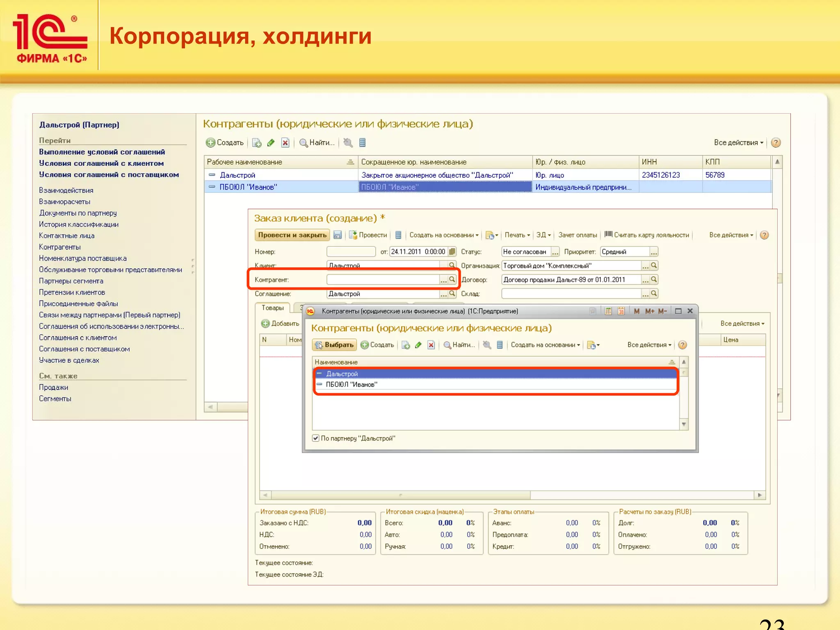
Task: Click cancel search icon in main Контрагенты toolbar
Action: click(x=348, y=143)
